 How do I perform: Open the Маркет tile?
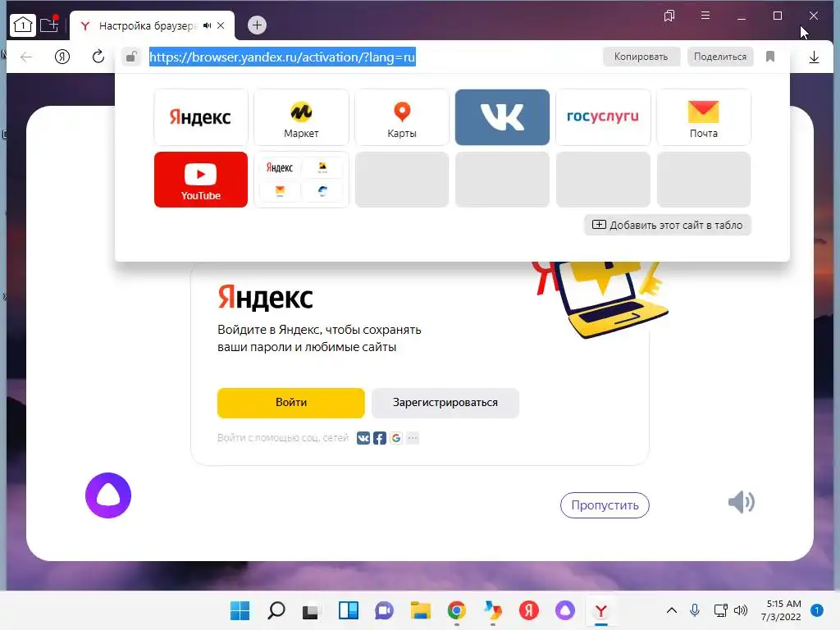pos(301,117)
